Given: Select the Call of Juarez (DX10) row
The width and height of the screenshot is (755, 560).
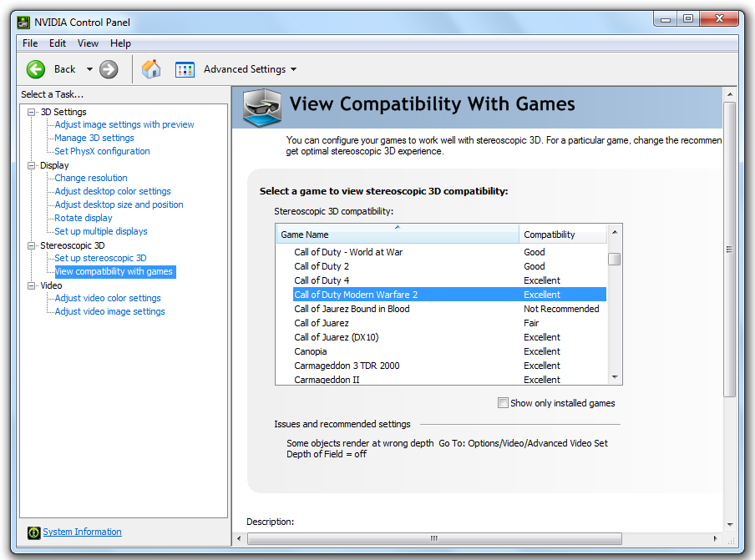Looking at the screenshot, I should pyautogui.click(x=449, y=337).
